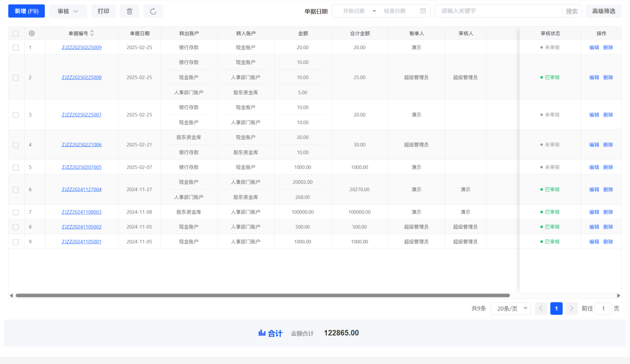Screen dimensions: 630x364
Task: Select page 1 in pagination
Action: (x=556, y=308)
